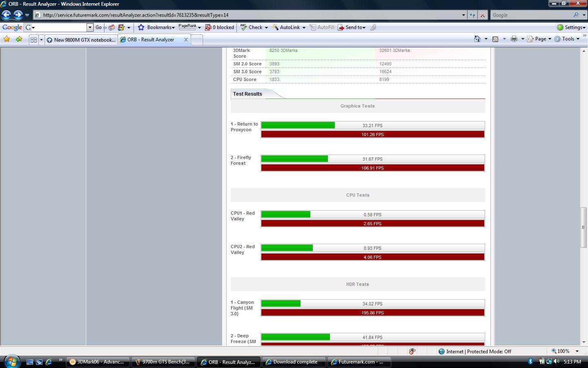
Task: Switch to '3DMark06 - Advanc...' taskbar button
Action: click(x=97, y=362)
